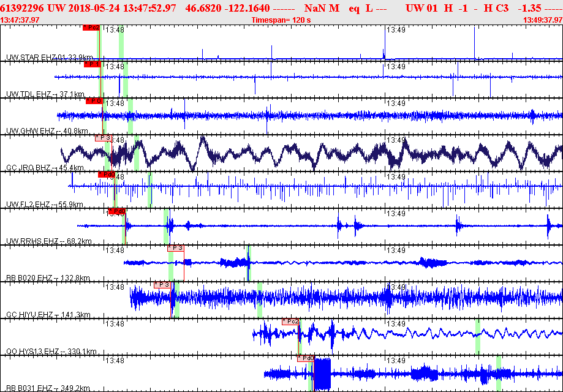Select the P 3 pick flag on HIYU trace

[162, 285]
